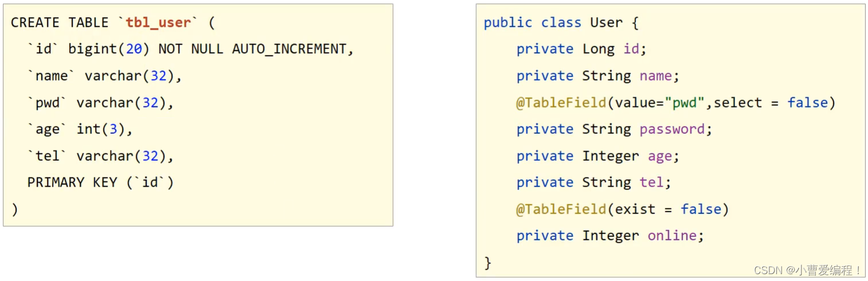
Task: Click the closing brace of User class
Action: point(488,263)
